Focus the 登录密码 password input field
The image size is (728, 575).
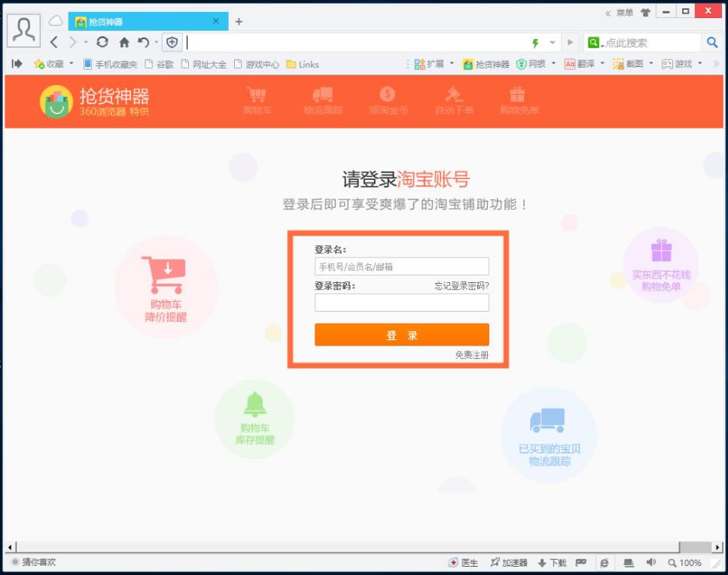tap(401, 303)
